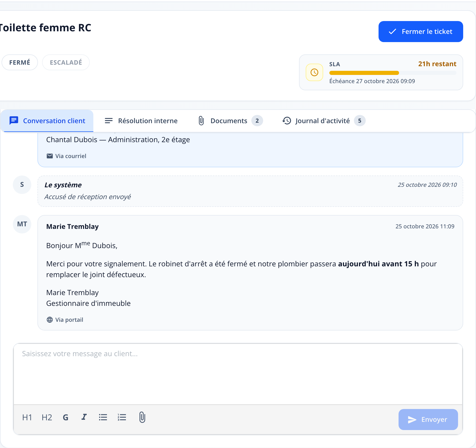Screen dimensions: 476x448
Task: Click the system avatar S
Action: (22, 185)
